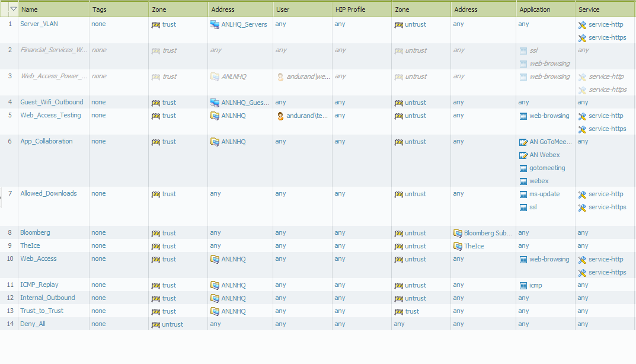
Task: Click the ANLHQ_Servers address icon in row 1
Action: coord(215,25)
